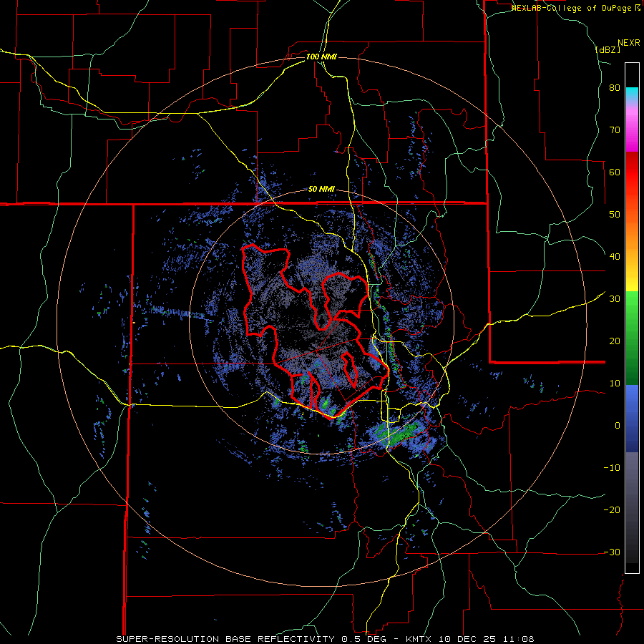Click the 70 value on the dBZ scale

pyautogui.click(x=615, y=130)
